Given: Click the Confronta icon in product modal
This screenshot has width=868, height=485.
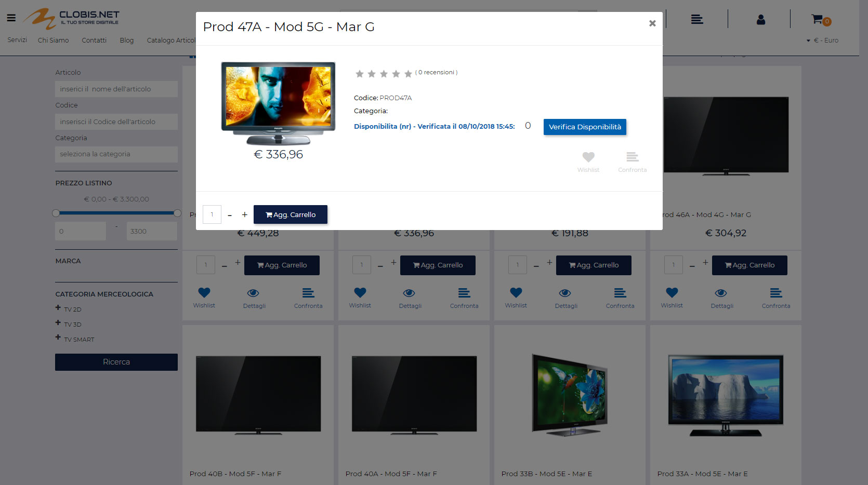Looking at the screenshot, I should pyautogui.click(x=632, y=157).
